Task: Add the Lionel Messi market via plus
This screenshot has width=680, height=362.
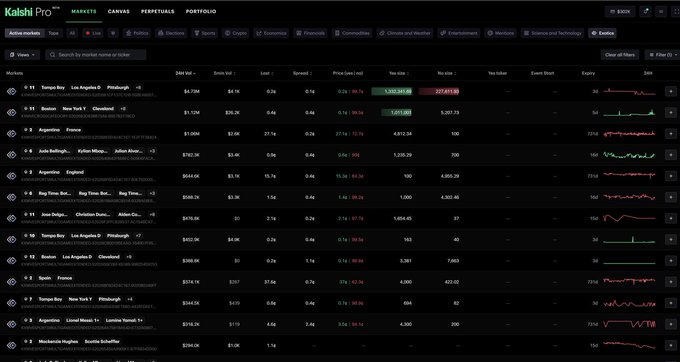Action: (670, 324)
